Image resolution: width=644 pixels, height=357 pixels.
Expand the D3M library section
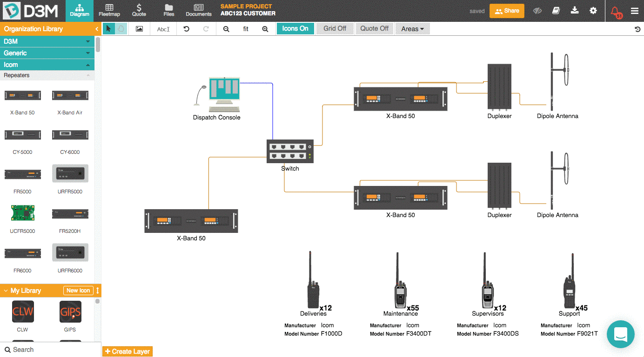click(x=47, y=41)
